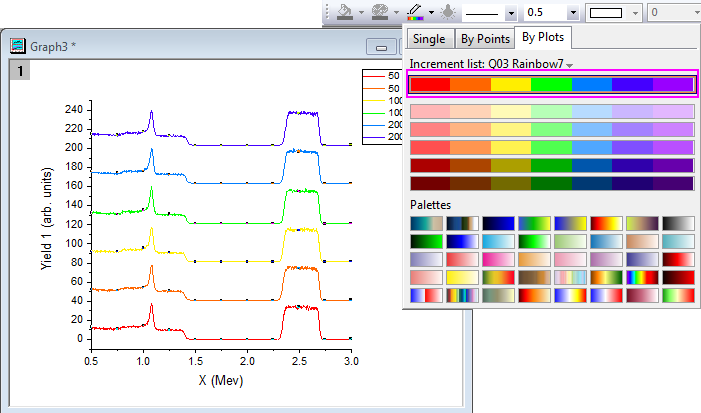701x413 pixels.
Task: Open the fill pattern box dropdown
Action: (636, 13)
